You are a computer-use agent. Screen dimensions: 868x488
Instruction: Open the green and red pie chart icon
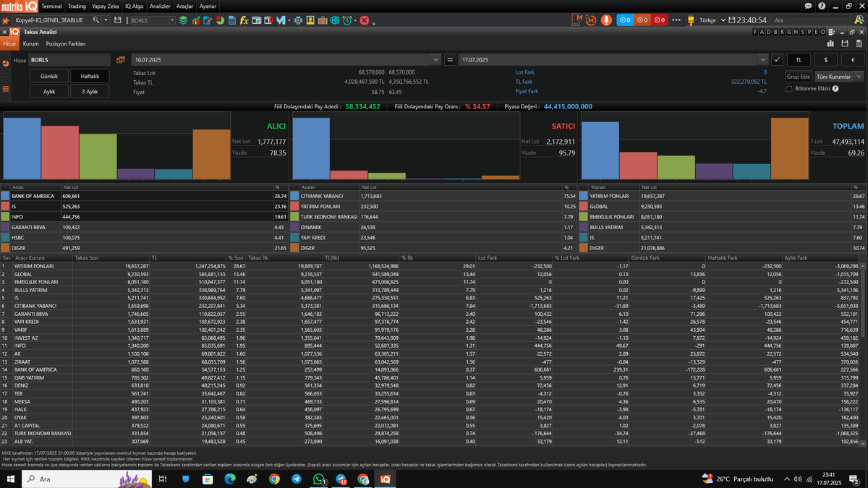click(219, 20)
